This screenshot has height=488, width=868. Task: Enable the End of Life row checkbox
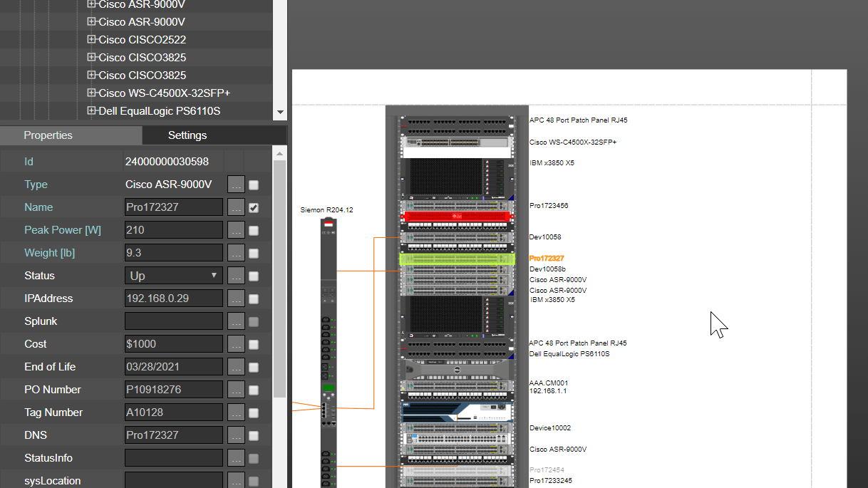pyautogui.click(x=254, y=368)
